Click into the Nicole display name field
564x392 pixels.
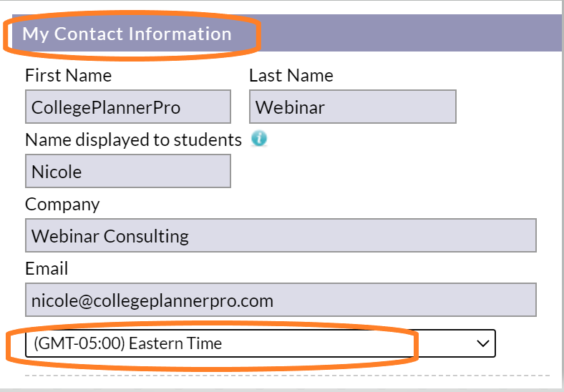tap(128, 171)
